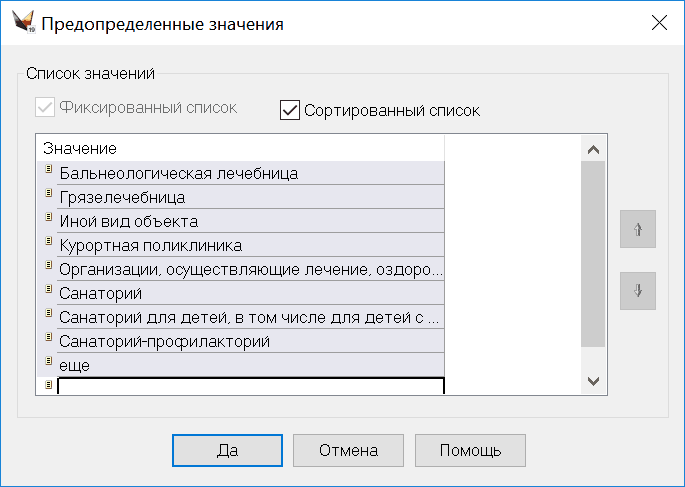Click the move up arrow button

click(x=637, y=229)
